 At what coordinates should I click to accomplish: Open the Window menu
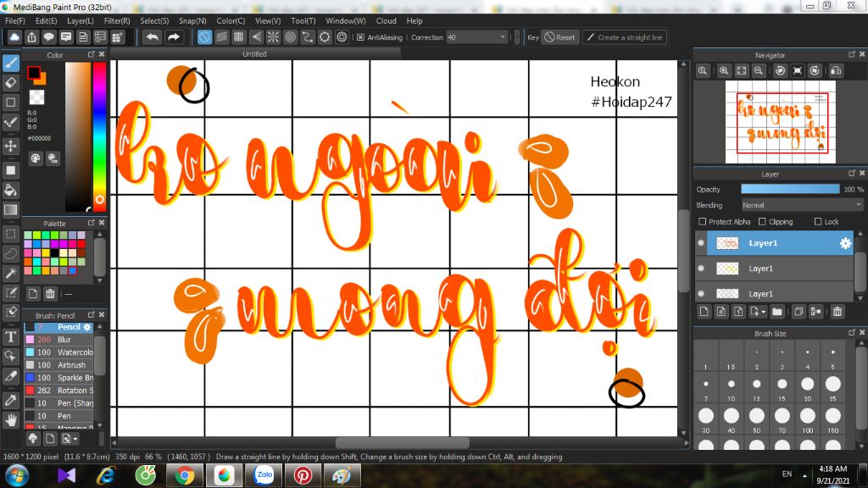click(x=346, y=20)
